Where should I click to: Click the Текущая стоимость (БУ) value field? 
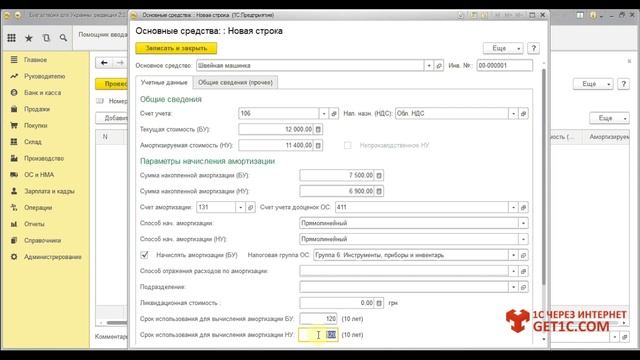[x=276, y=129]
